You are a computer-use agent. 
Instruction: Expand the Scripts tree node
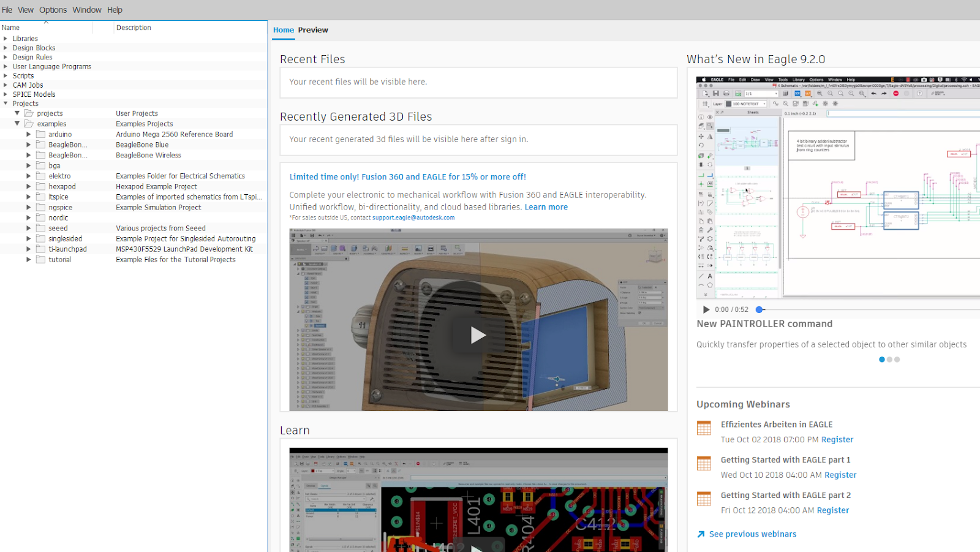click(6, 76)
